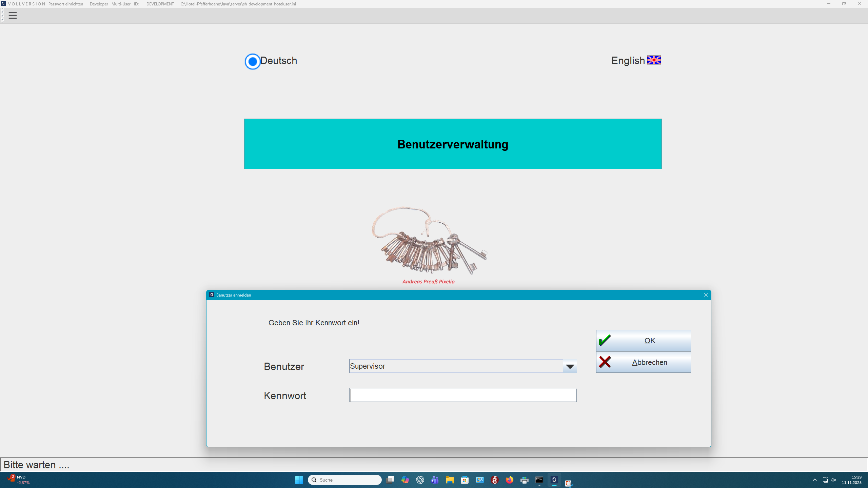The width and height of the screenshot is (868, 488).
Task: Confirm login with OK button
Action: pyautogui.click(x=643, y=341)
